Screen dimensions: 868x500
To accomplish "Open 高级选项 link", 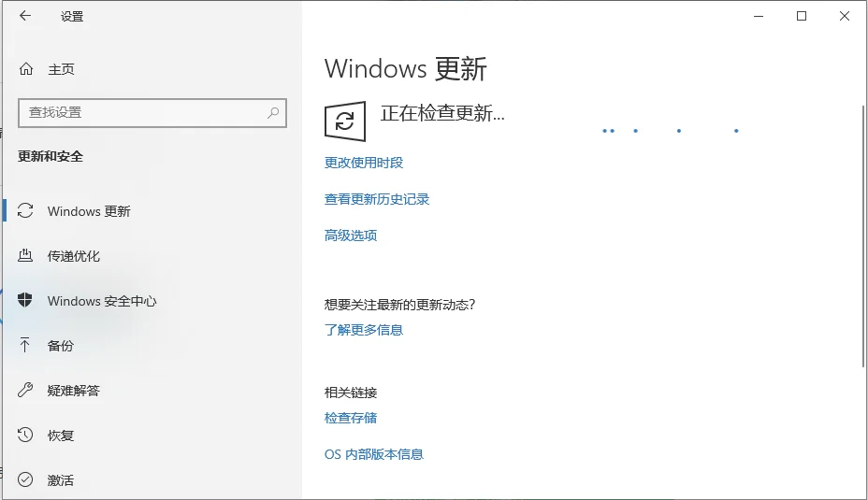I will (351, 236).
